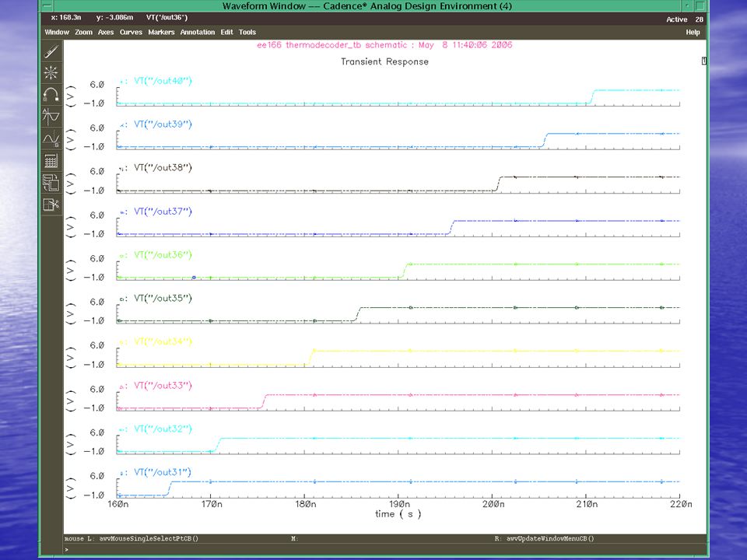Click the 170n time axis tick label
This screenshot has height=560, width=747.
pos(212,504)
